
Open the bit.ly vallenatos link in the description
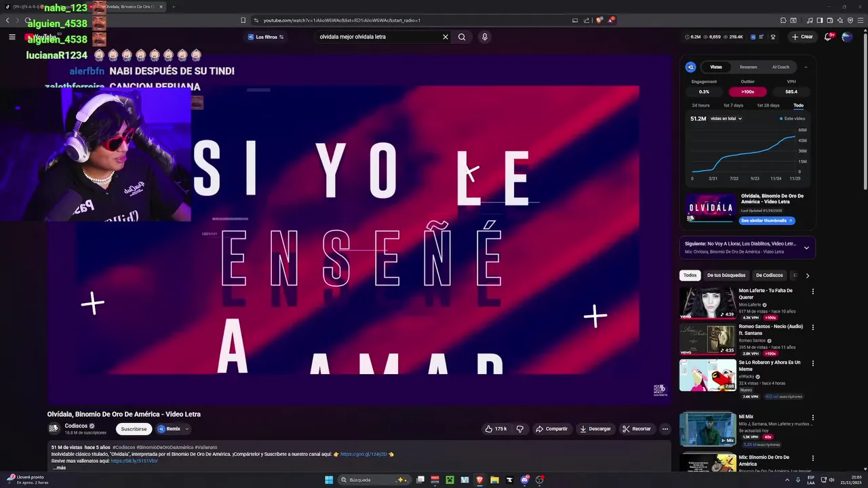134,461
